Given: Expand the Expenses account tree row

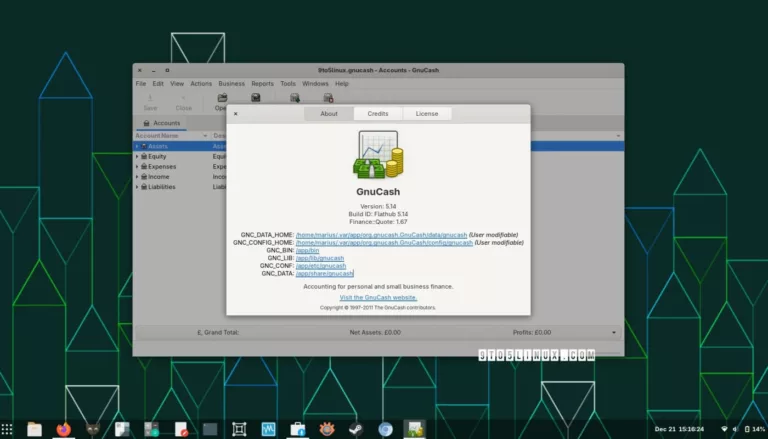Looking at the screenshot, I should pyautogui.click(x=137, y=166).
